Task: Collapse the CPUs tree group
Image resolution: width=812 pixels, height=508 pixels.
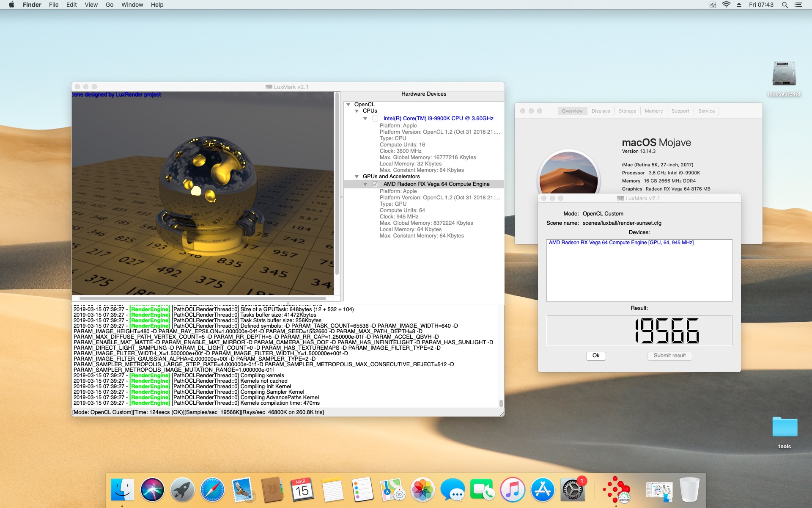Action: click(357, 111)
